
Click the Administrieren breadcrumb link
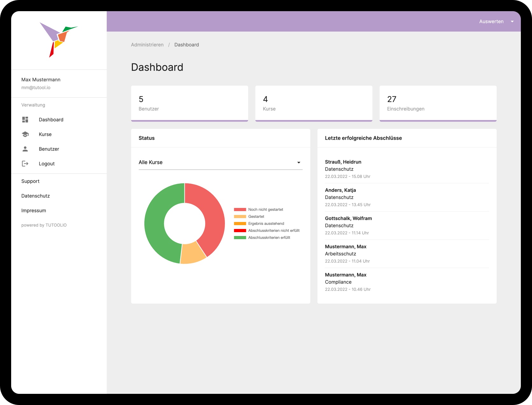click(x=147, y=45)
